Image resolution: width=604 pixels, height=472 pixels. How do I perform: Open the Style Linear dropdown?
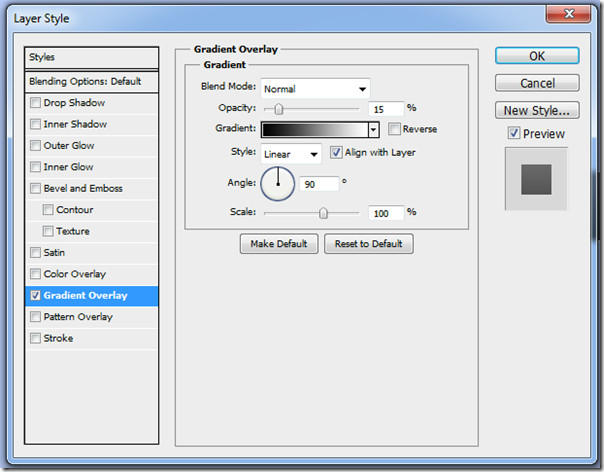tap(291, 154)
